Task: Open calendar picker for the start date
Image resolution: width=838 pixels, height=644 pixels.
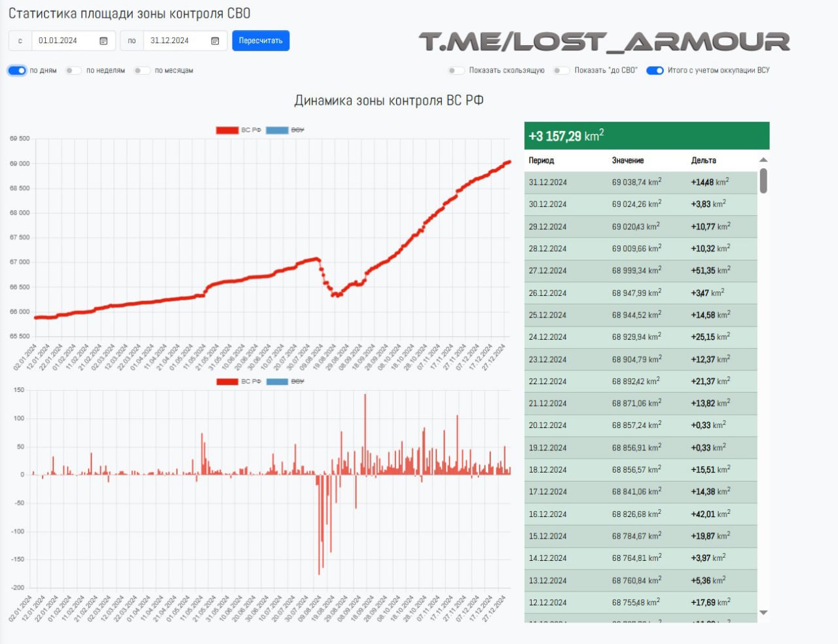Action: 103,41
